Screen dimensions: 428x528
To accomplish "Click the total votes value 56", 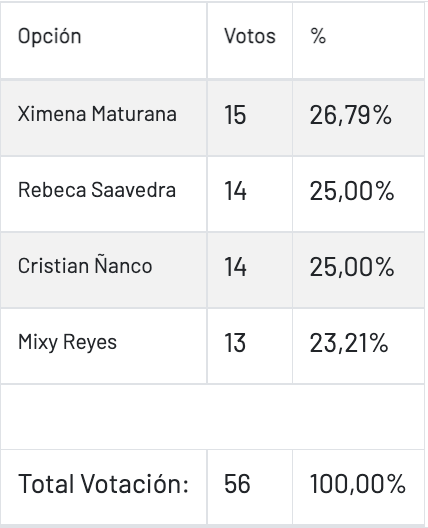I will [x=237, y=484].
